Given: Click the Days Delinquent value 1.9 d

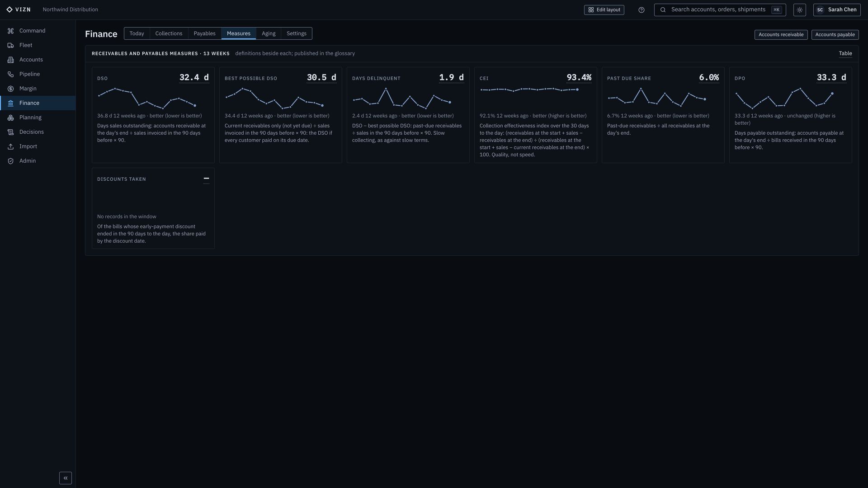Looking at the screenshot, I should pos(451,78).
